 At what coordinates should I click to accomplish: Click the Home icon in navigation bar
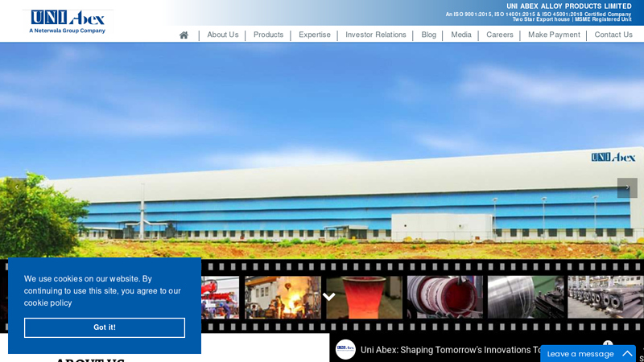(x=184, y=35)
